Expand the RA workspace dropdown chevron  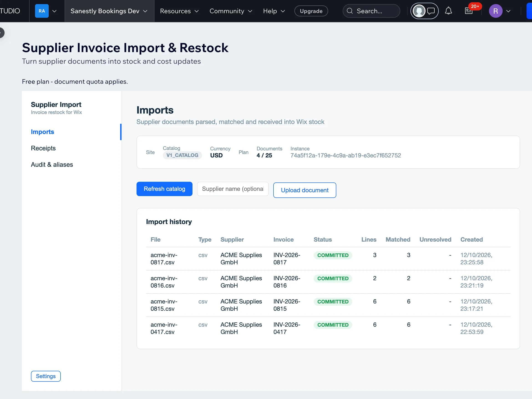click(x=55, y=11)
